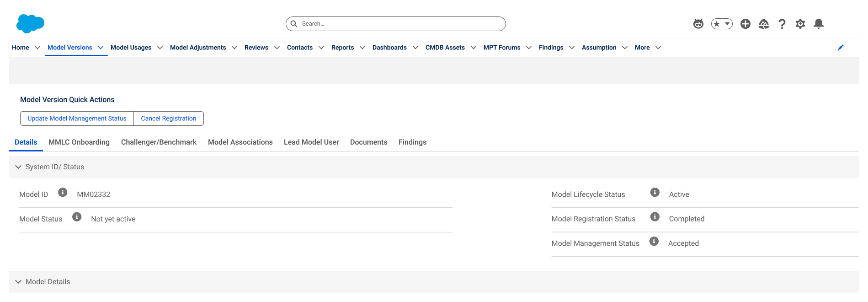Screen dimensions: 868x302
Task: Switch to the record Findings tab
Action: (x=412, y=142)
